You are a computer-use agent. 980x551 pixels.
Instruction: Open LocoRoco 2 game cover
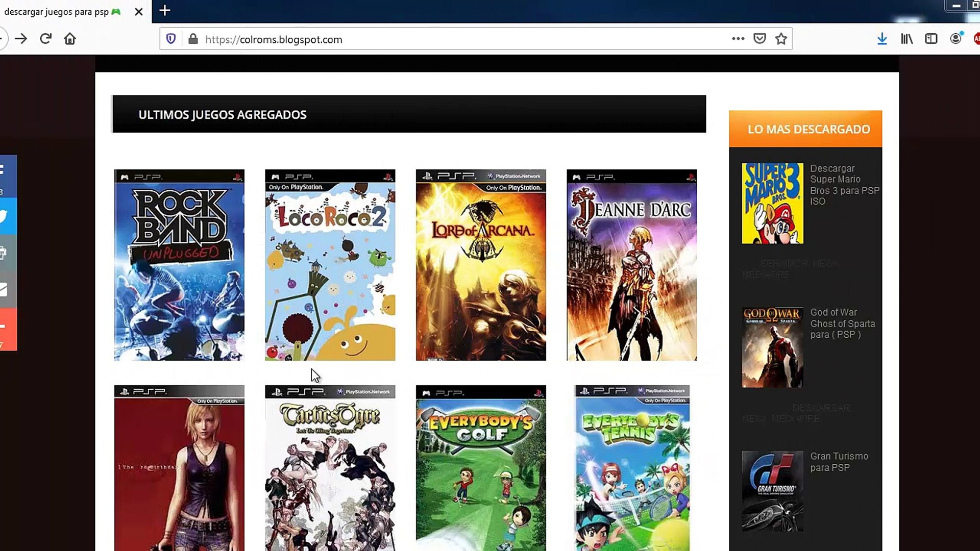[330, 265]
